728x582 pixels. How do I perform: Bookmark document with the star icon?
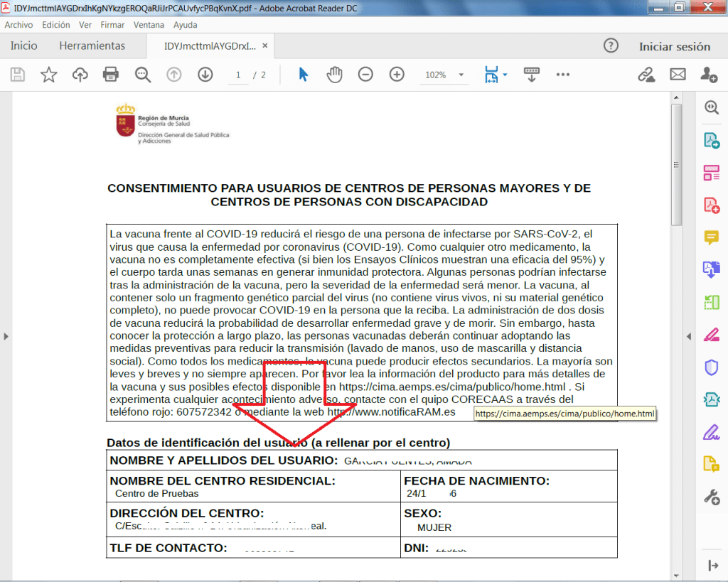pyautogui.click(x=48, y=75)
